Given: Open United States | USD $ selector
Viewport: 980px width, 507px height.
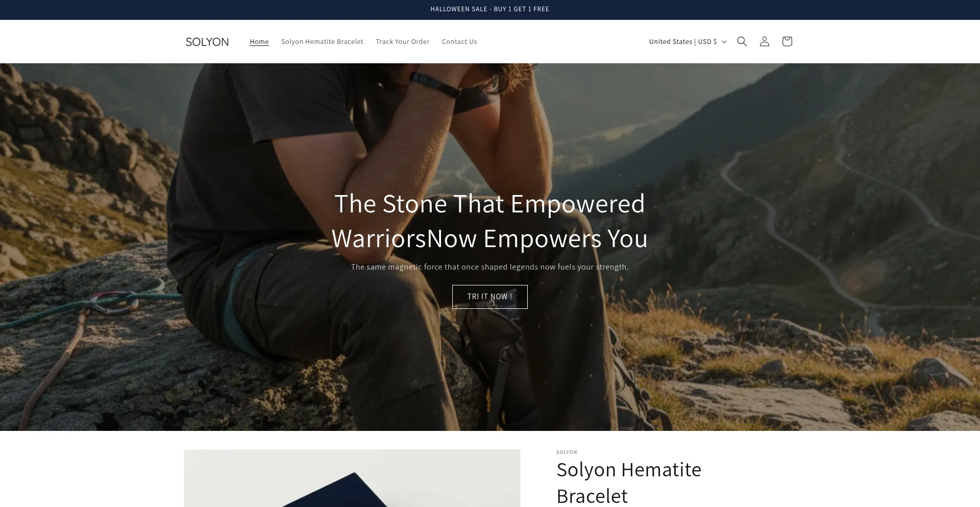Looking at the screenshot, I should pos(688,41).
